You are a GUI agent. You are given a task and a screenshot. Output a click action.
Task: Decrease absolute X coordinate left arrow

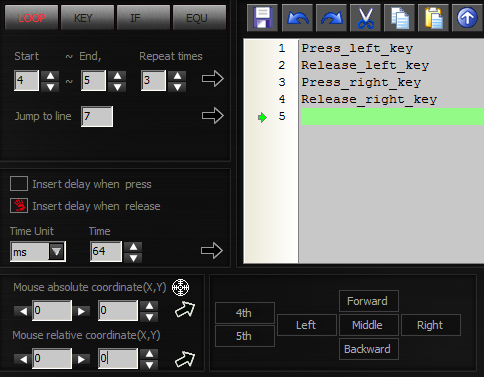click(x=23, y=311)
